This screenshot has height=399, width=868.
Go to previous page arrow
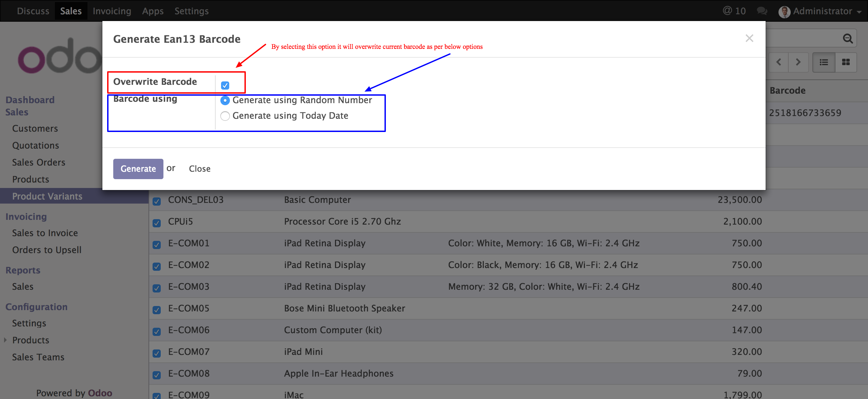(x=779, y=62)
